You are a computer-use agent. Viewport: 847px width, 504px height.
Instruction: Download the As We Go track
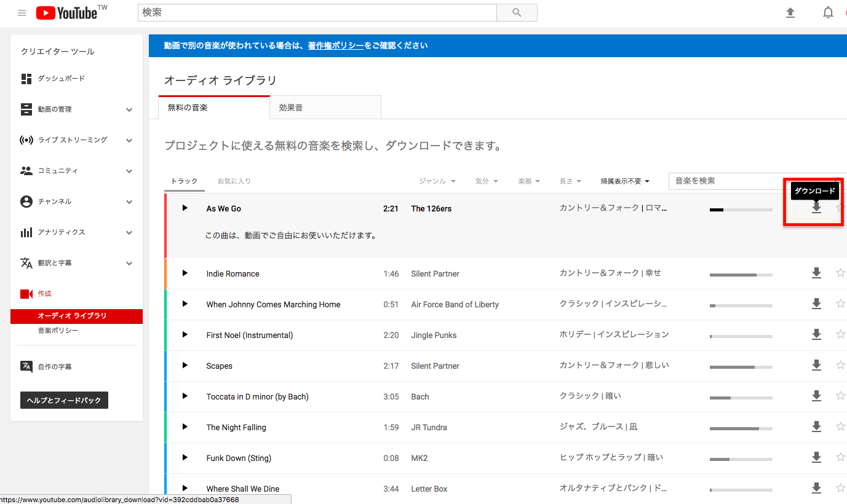(816, 208)
